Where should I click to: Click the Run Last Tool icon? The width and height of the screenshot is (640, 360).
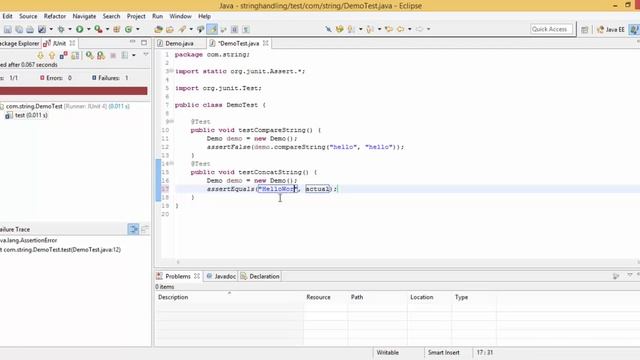98,29
